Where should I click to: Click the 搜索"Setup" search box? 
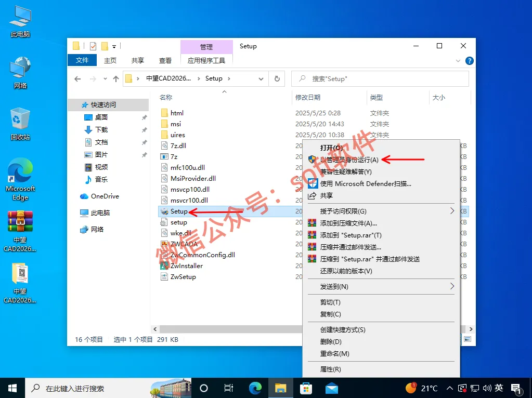point(380,78)
